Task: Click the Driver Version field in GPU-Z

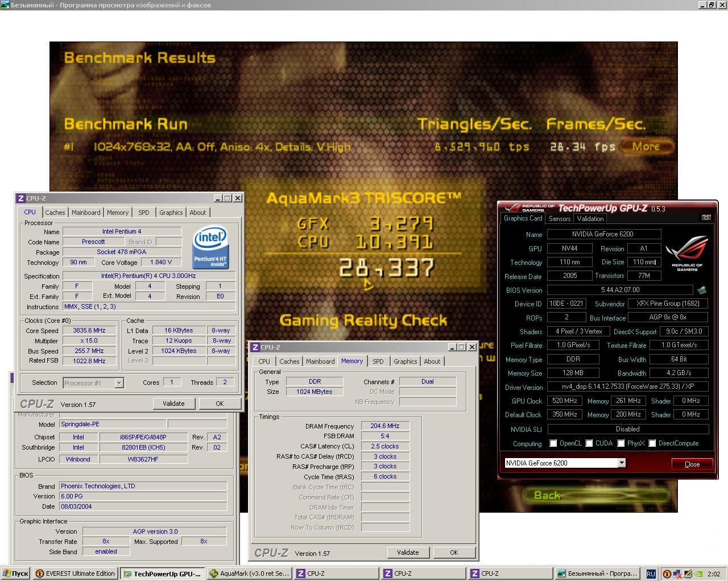Action: [x=628, y=387]
